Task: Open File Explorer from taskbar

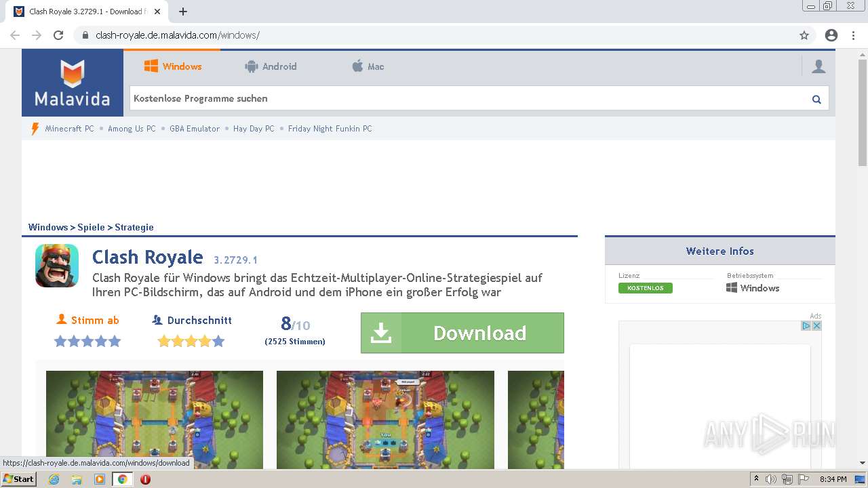Action: pyautogui.click(x=77, y=479)
